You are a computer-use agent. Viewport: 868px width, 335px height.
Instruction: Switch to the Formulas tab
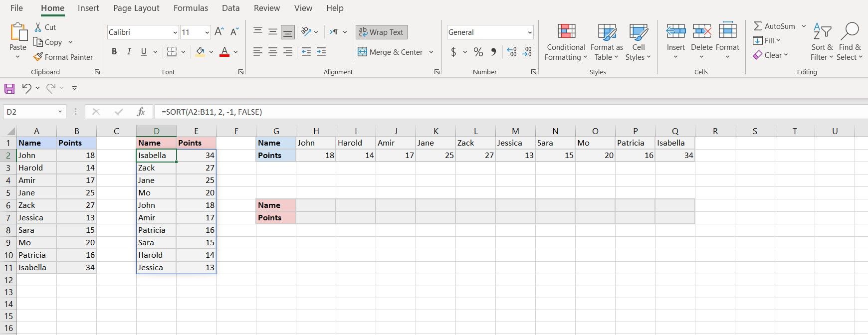[191, 8]
